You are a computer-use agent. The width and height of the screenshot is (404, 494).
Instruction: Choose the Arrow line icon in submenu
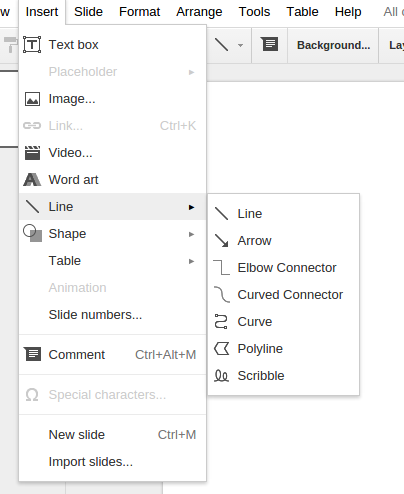click(x=221, y=241)
